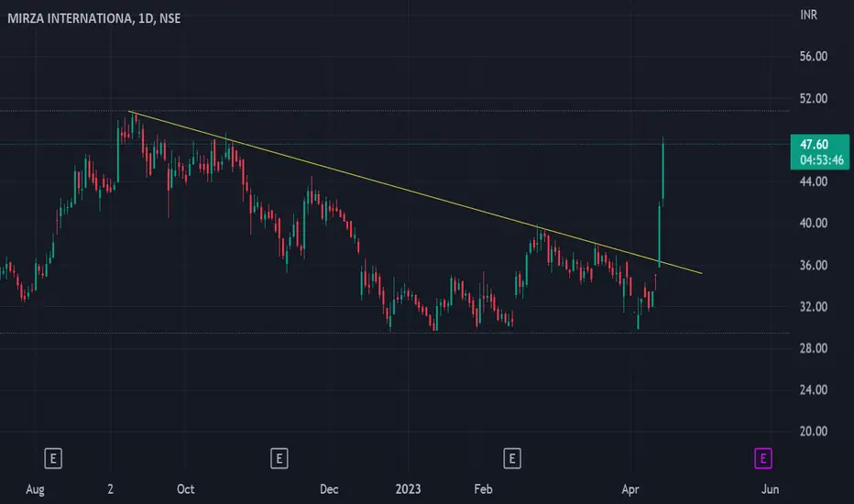Click price axis value 28.00

813,348
